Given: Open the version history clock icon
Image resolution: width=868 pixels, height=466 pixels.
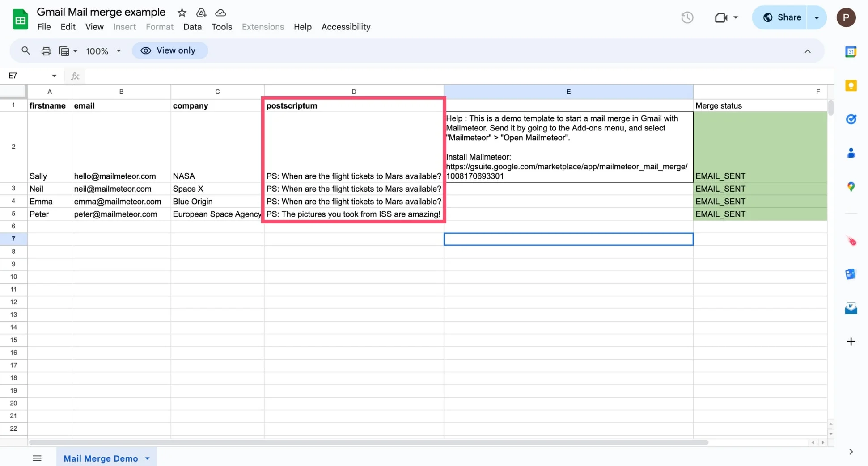Looking at the screenshot, I should click(x=687, y=17).
